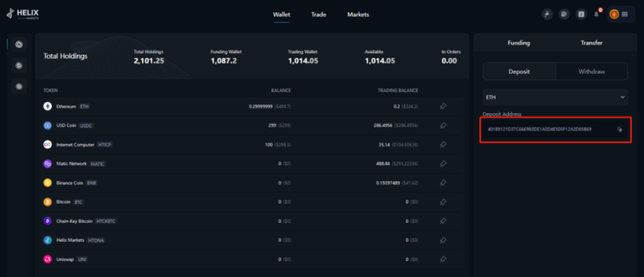The width and height of the screenshot is (644, 277).
Task: Click the Ethereum balance 0.29999999
Action: [x=261, y=107]
